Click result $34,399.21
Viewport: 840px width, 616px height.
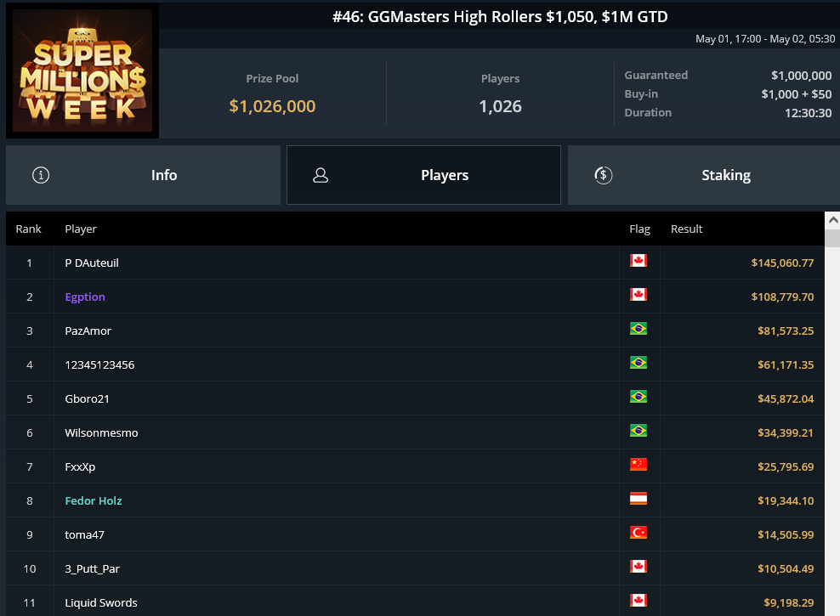coord(786,433)
